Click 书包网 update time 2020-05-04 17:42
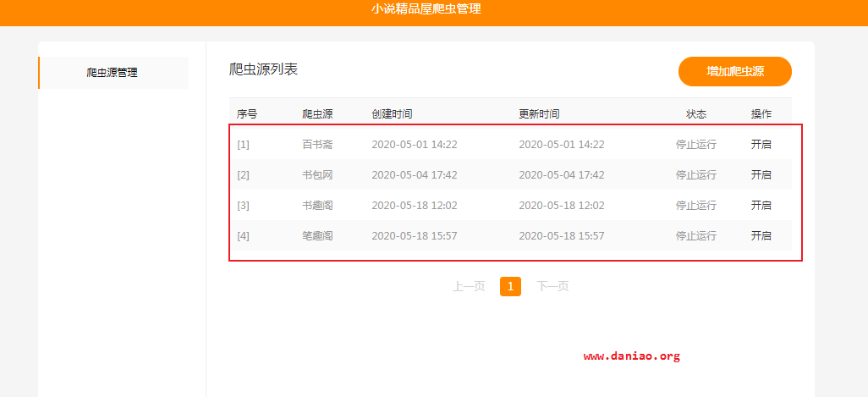This screenshot has height=397, width=868. click(561, 175)
